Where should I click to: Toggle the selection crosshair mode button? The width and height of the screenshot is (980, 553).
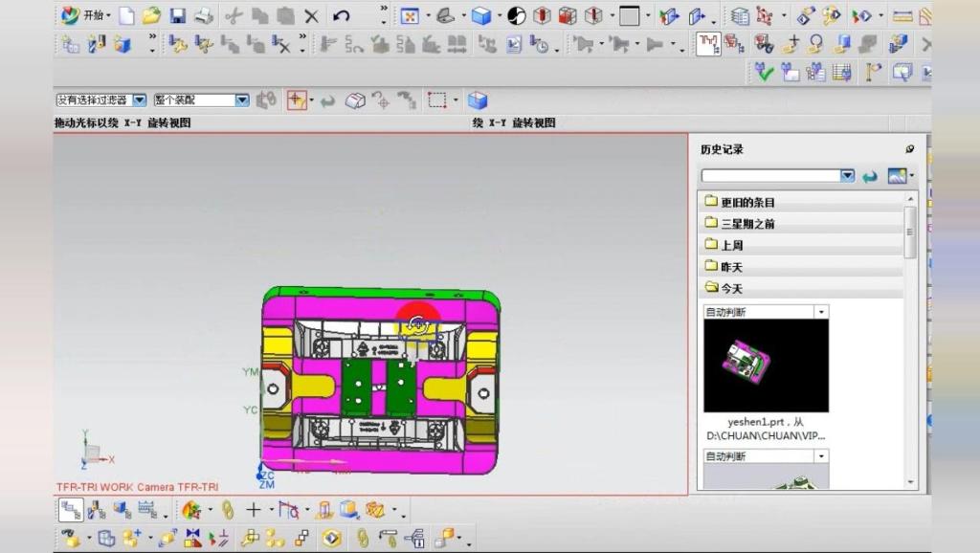296,100
